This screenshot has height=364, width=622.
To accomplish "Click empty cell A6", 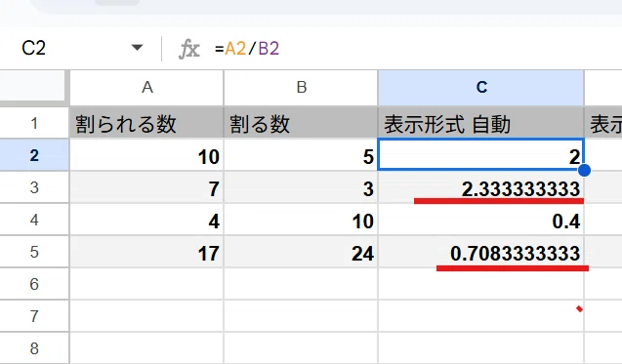I will pos(146,284).
